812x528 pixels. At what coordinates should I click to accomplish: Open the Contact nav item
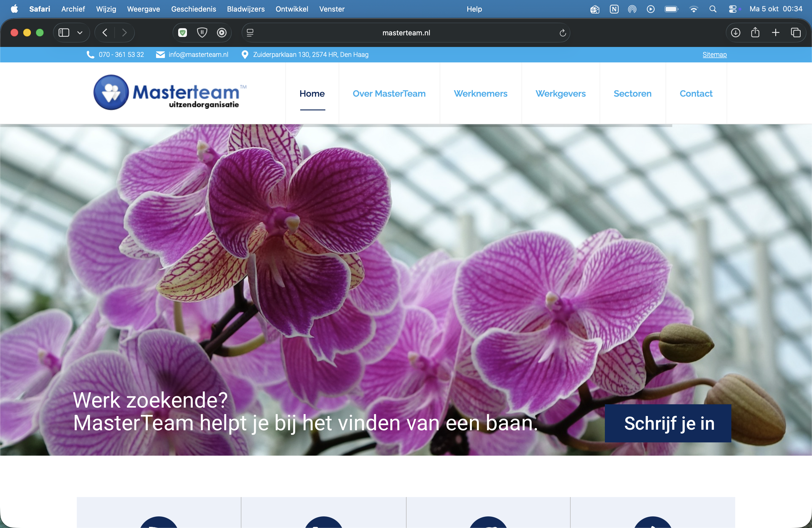coord(696,93)
